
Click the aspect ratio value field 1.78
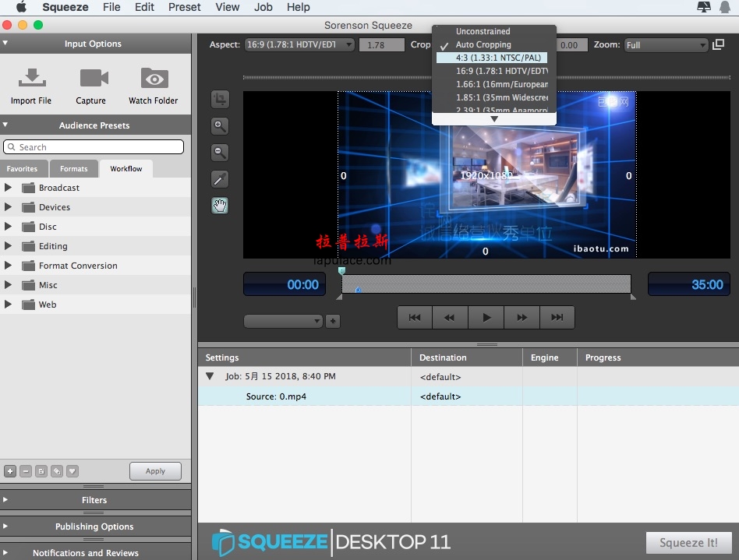[382, 44]
